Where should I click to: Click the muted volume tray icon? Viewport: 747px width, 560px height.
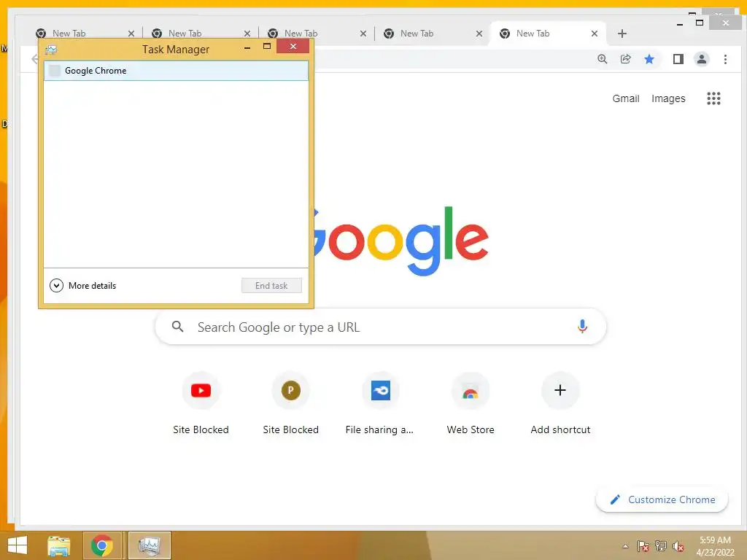click(x=678, y=546)
